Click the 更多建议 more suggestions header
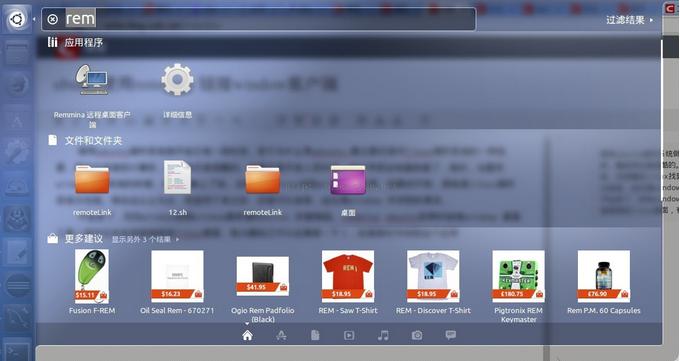Image resolution: width=680 pixels, height=361 pixels. point(84,239)
